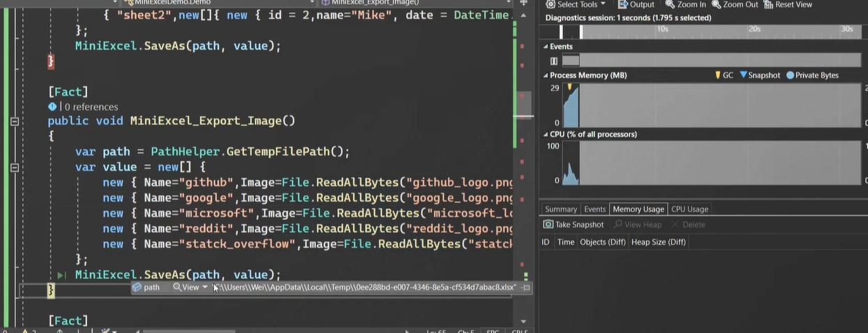Click the Name="statck_overflow" code line
The height and width of the screenshot is (333, 868).
coord(308,244)
